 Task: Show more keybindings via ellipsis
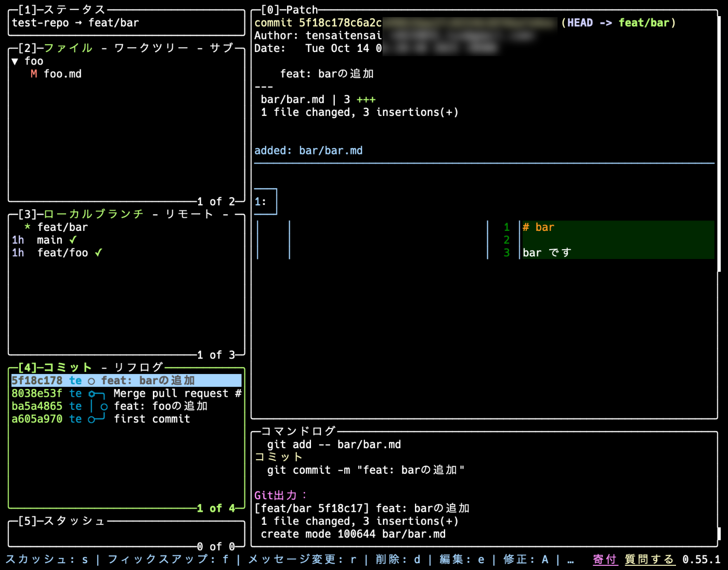coord(570,561)
